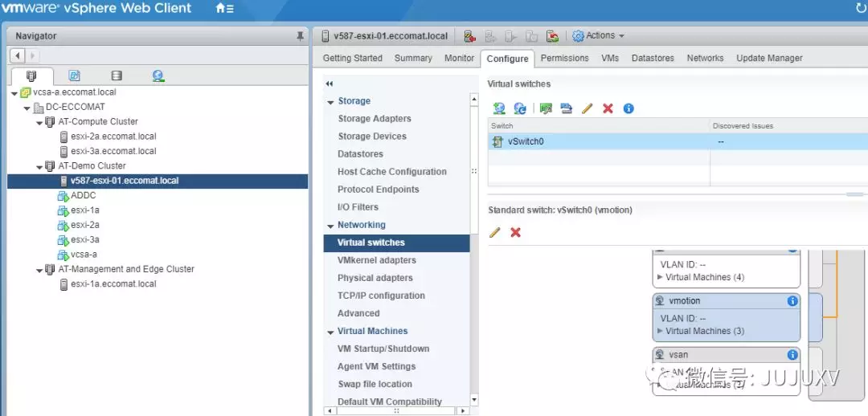This screenshot has height=416, width=868.
Task: Open the Monitor tab
Action: pyautogui.click(x=459, y=58)
